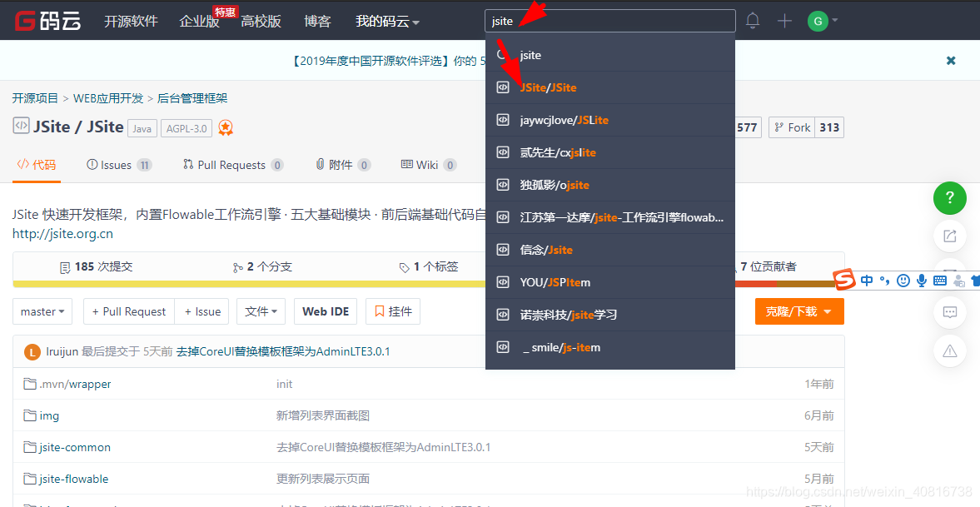980x507 pixels.
Task: Click the JSite / JSite repository title
Action: [x=78, y=127]
